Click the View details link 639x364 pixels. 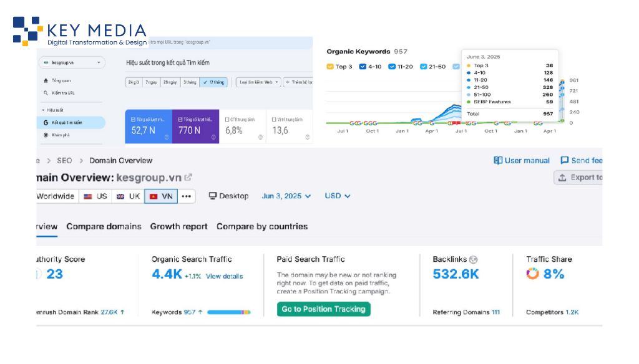224,276
